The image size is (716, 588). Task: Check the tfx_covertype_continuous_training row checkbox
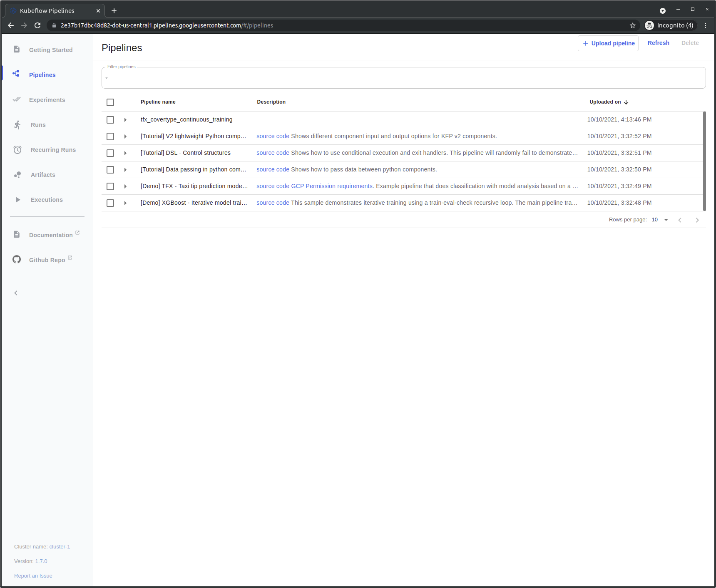110,120
